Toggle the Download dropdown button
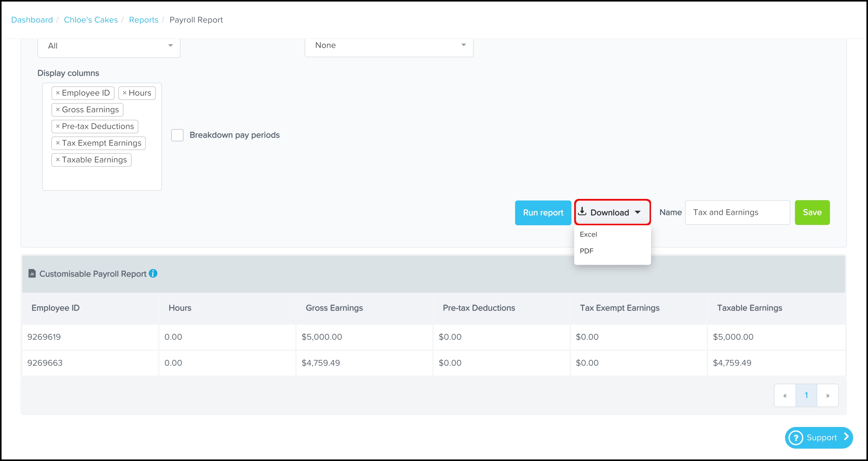The width and height of the screenshot is (868, 461). pos(612,213)
